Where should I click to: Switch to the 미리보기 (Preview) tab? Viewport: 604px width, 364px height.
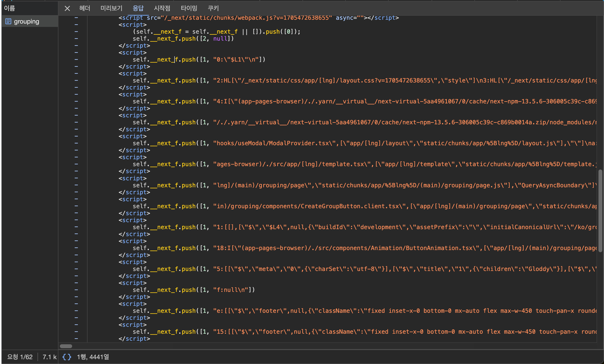pos(111,8)
